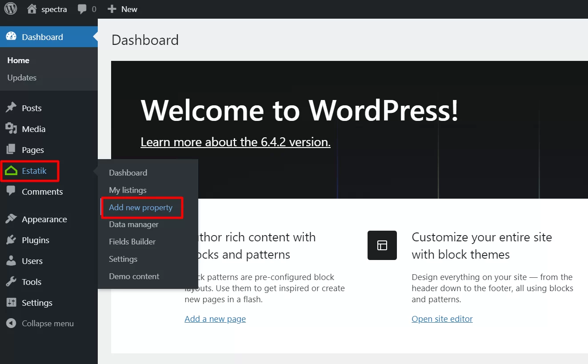Choose Data manager in Estatik submenu
The height and width of the screenshot is (364, 588).
click(x=134, y=224)
